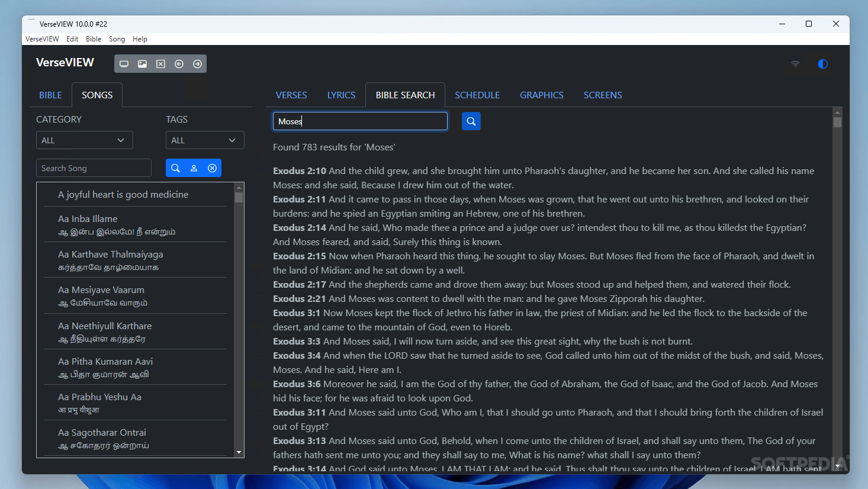
Task: Open the SCREENS tab
Action: pyautogui.click(x=603, y=95)
